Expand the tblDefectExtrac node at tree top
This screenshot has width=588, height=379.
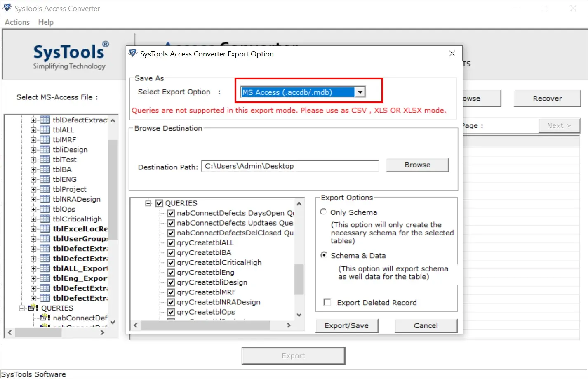33,120
